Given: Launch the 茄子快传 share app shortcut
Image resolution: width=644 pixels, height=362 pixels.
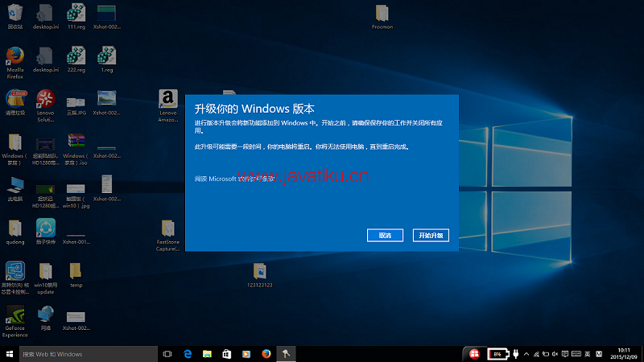Looking at the screenshot, I should click(46, 232).
